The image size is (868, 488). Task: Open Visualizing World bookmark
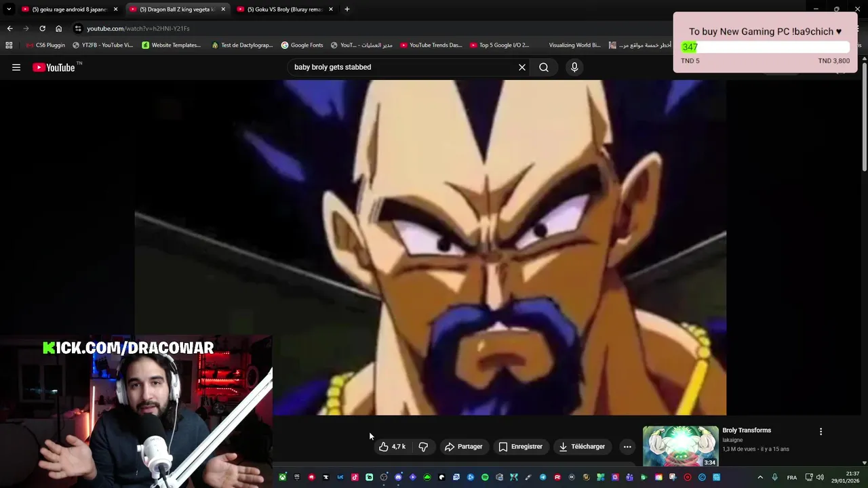[x=574, y=45]
